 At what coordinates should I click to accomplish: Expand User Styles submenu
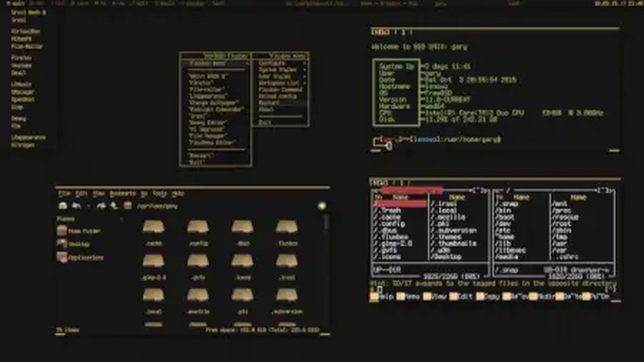pyautogui.click(x=280, y=76)
